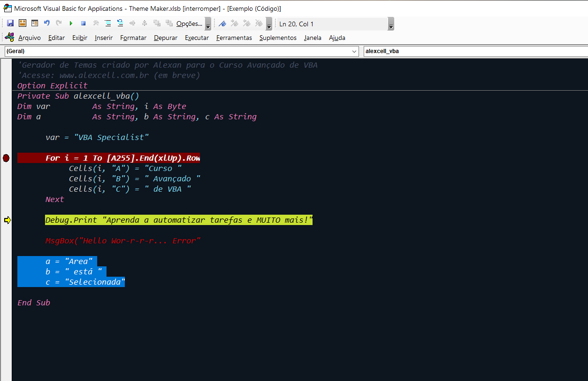Open the Editar menu

(x=57, y=38)
